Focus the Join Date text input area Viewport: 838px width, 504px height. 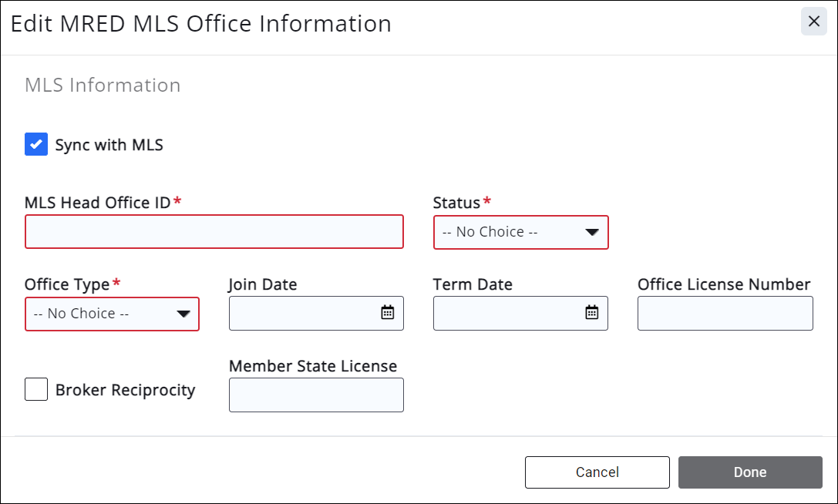[302, 313]
